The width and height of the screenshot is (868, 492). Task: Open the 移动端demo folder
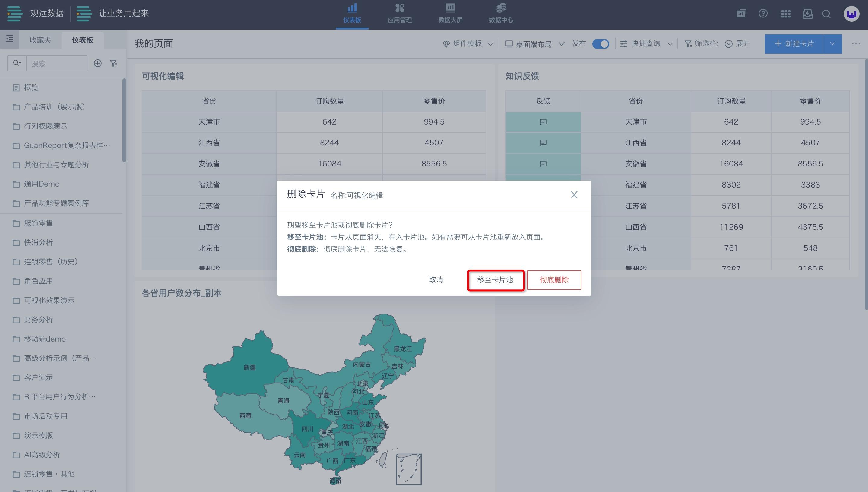(x=61, y=339)
